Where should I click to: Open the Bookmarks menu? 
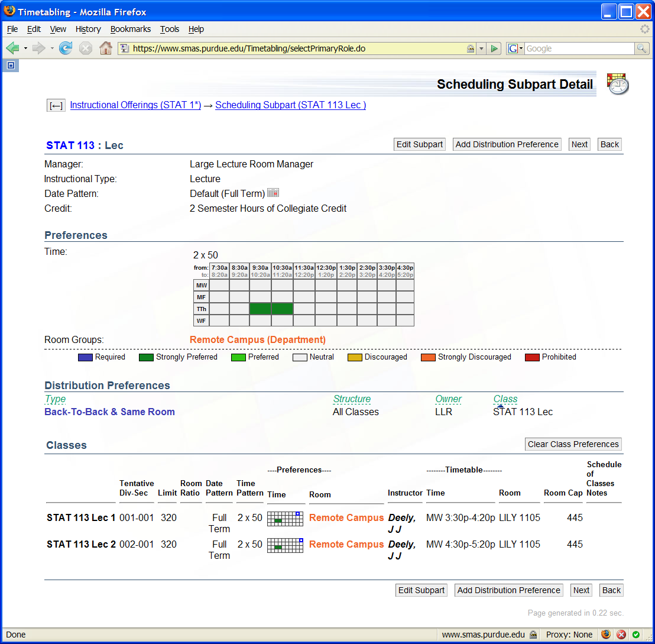tap(130, 29)
